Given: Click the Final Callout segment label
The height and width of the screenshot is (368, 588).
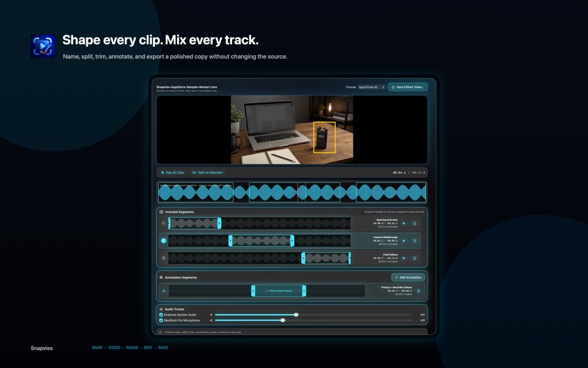Looking at the screenshot, I should click(x=390, y=255).
